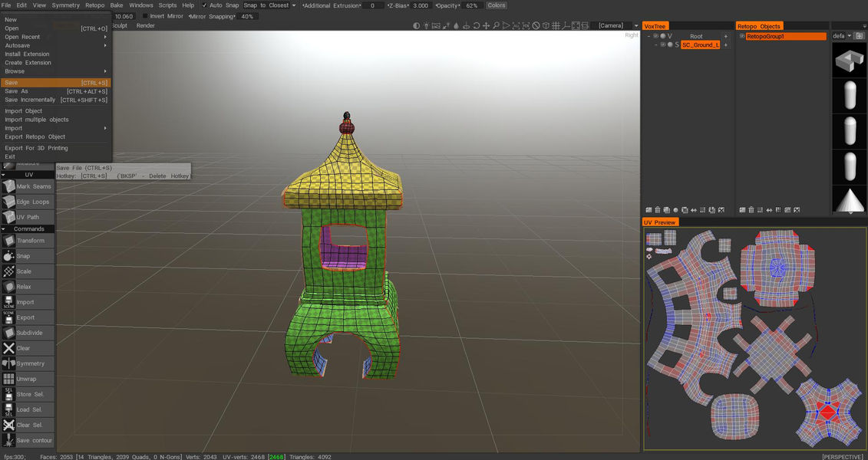The height and width of the screenshot is (460, 868).
Task: Click the Scale command
Action: 28,271
